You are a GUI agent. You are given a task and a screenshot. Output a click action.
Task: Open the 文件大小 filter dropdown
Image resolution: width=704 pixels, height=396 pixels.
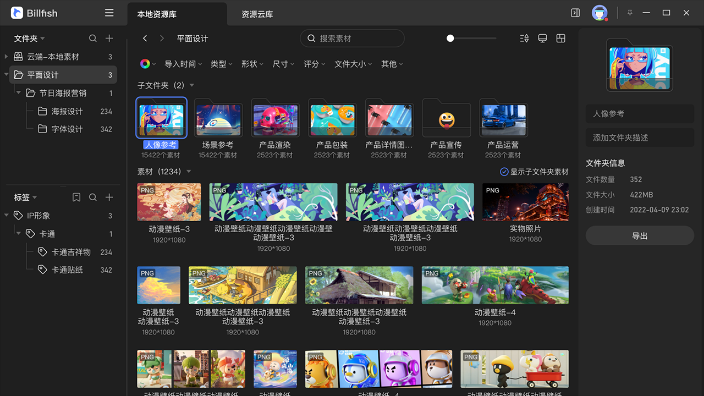click(x=353, y=64)
